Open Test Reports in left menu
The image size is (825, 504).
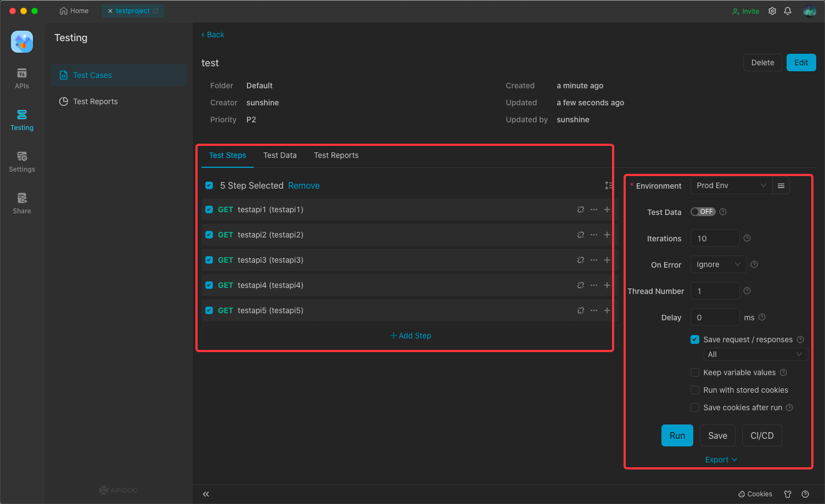[x=95, y=101]
